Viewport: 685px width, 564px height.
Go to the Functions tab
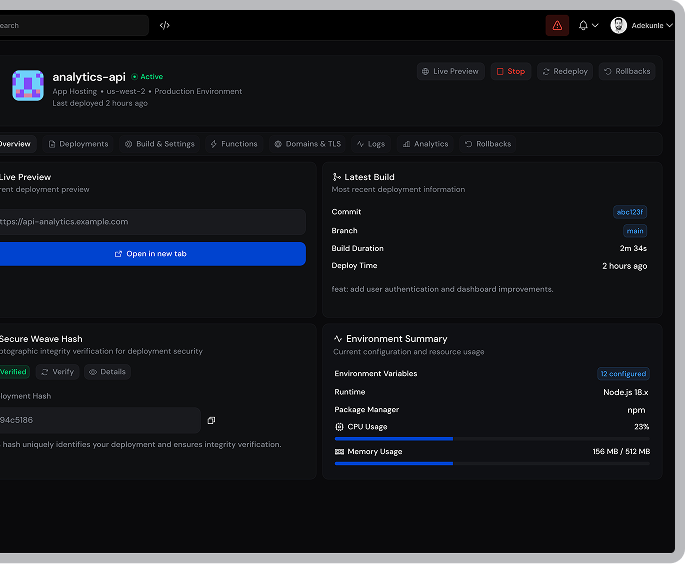[x=234, y=144]
